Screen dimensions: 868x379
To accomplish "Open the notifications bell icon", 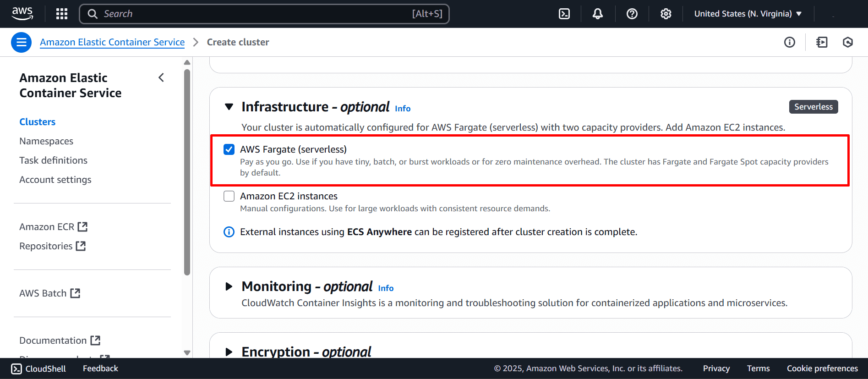I will 598,14.
